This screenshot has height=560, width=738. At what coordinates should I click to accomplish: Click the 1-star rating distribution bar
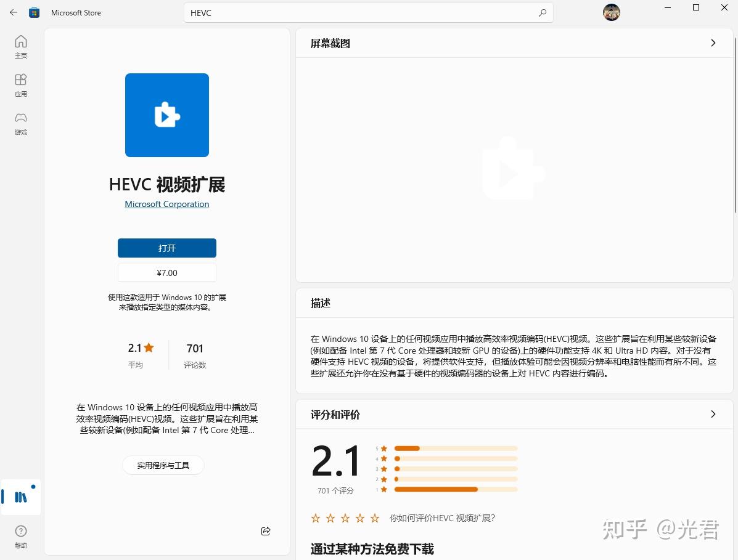pos(456,489)
